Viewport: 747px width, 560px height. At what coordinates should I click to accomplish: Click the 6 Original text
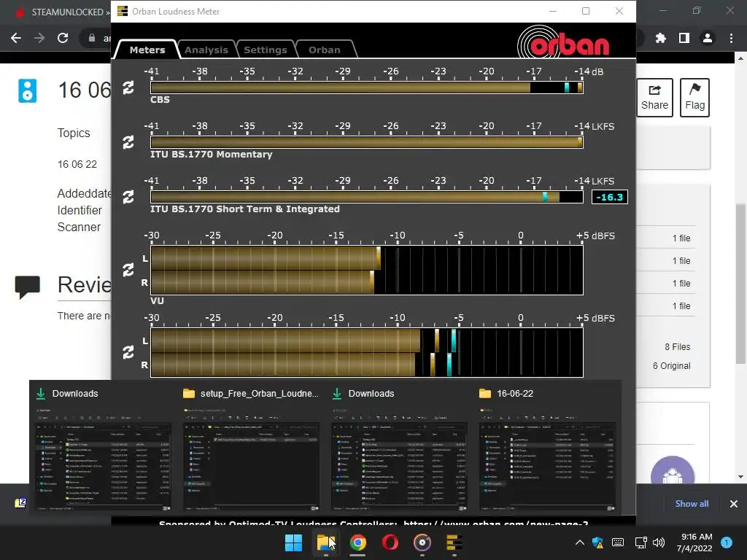pyautogui.click(x=671, y=366)
